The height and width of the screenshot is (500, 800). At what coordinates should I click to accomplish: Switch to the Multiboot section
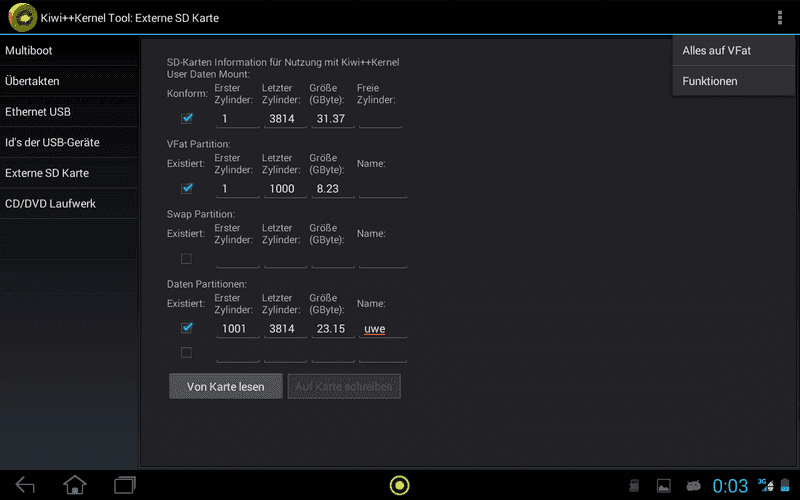pos(69,51)
